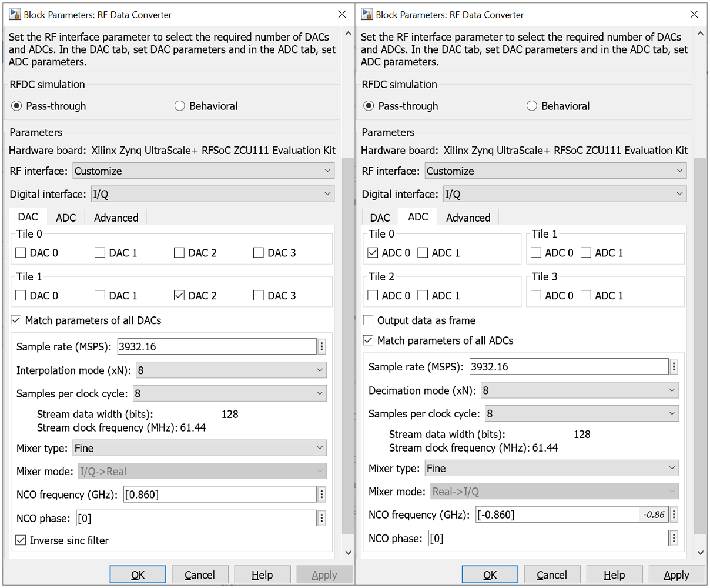This screenshot has height=588, width=710.
Task: Enable Output data as frame
Action: tap(368, 320)
